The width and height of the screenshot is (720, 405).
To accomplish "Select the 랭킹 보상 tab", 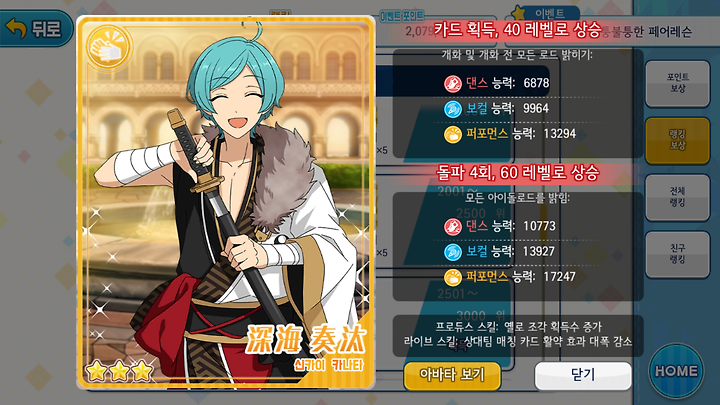I will pos(677,140).
